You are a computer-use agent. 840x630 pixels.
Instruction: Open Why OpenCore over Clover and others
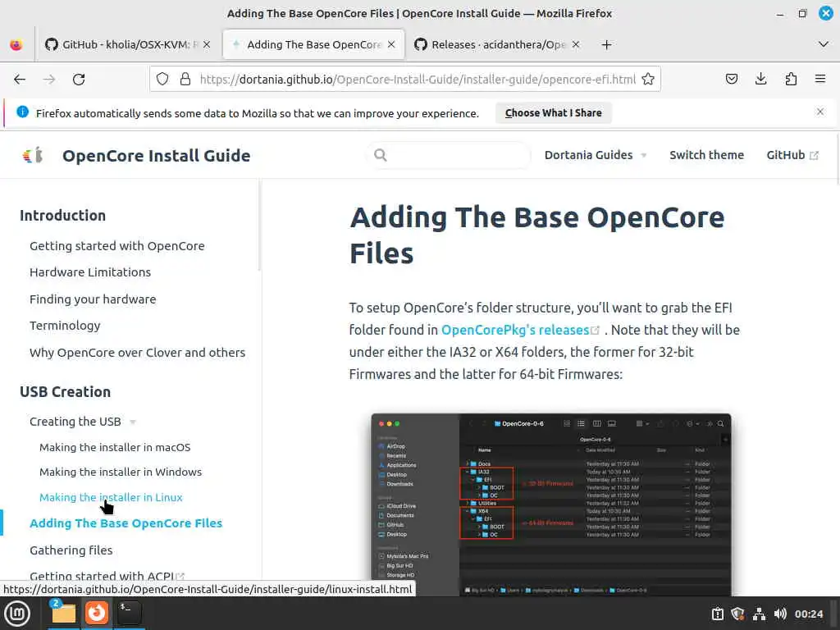pos(138,353)
